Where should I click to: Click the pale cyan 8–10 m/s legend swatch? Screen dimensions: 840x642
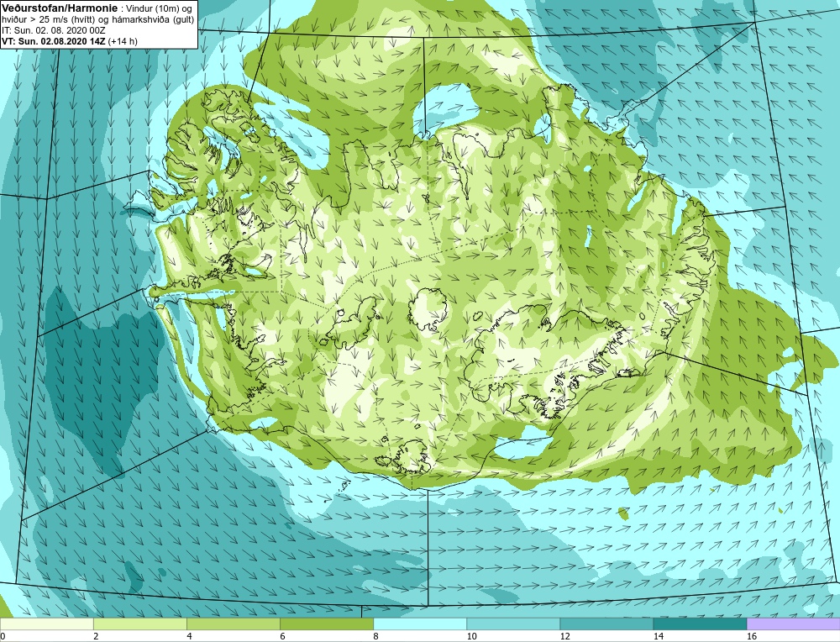coord(419,624)
